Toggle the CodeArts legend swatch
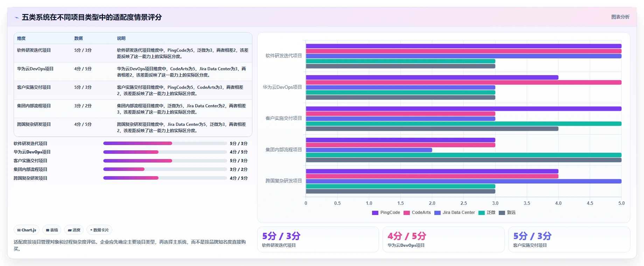This screenshot has height=266, width=644. (x=407, y=213)
